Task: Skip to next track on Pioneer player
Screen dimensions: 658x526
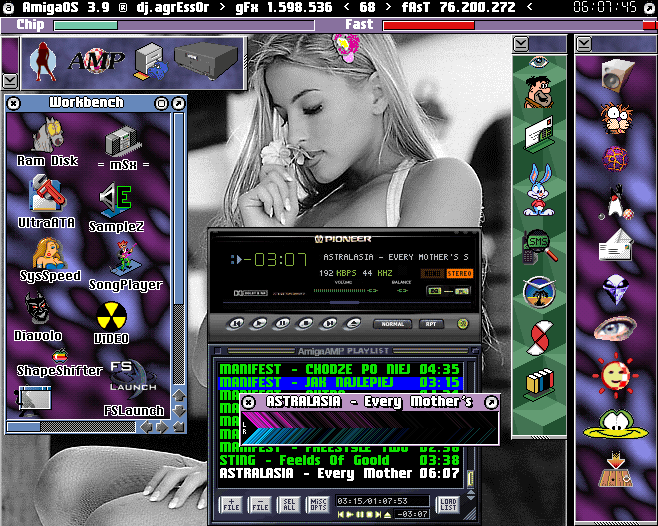Action: coord(329,324)
